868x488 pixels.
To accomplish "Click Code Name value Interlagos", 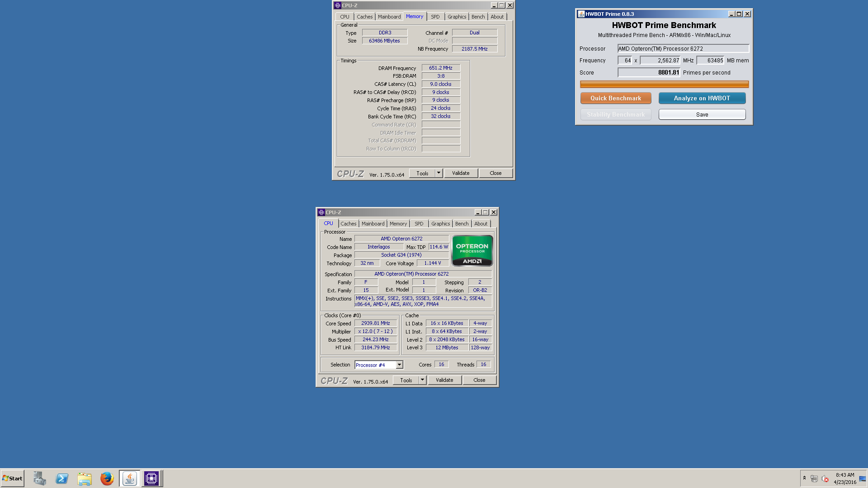I will pos(379,247).
